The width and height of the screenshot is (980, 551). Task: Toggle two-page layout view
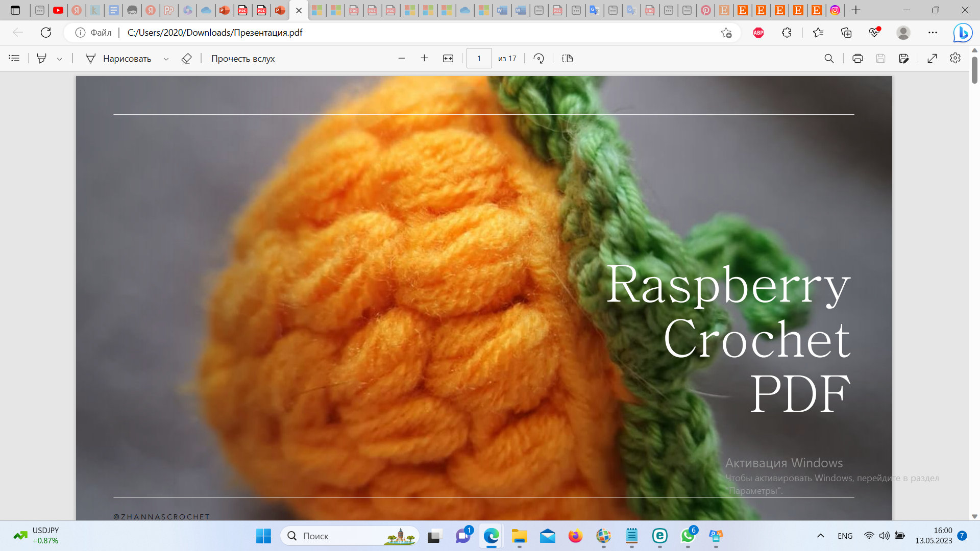pyautogui.click(x=566, y=58)
